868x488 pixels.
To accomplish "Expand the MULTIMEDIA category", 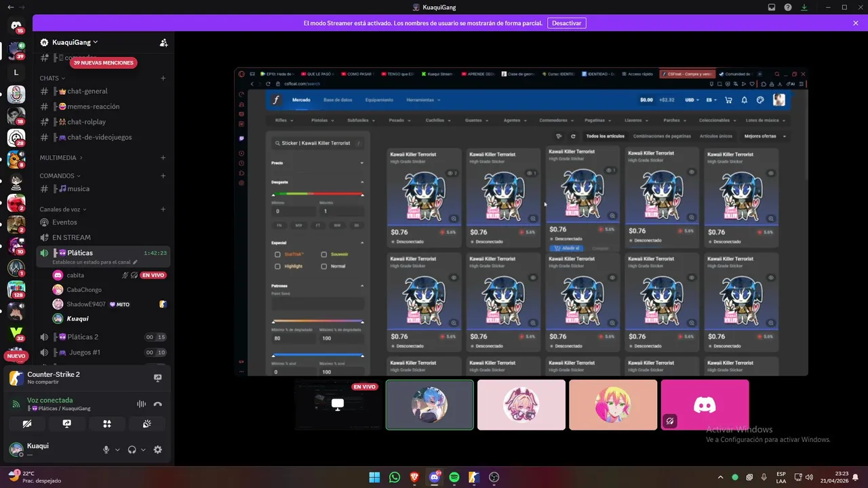I will [x=61, y=158].
